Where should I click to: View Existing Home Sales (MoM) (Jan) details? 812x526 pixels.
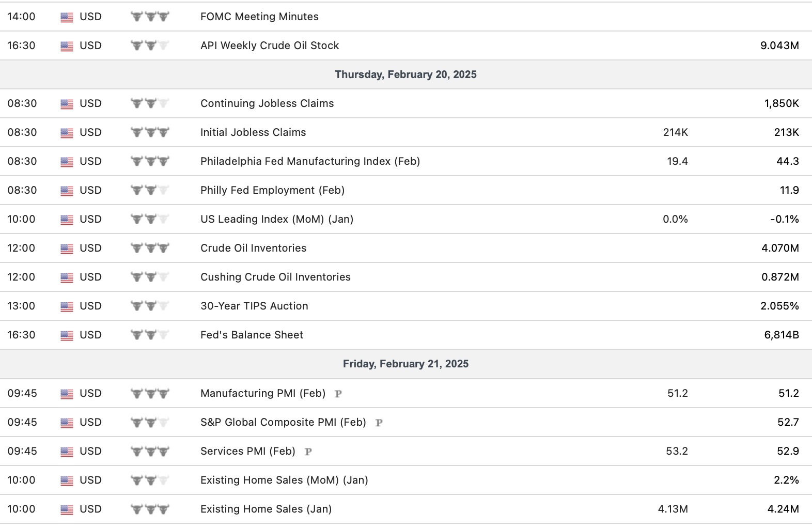(x=284, y=480)
